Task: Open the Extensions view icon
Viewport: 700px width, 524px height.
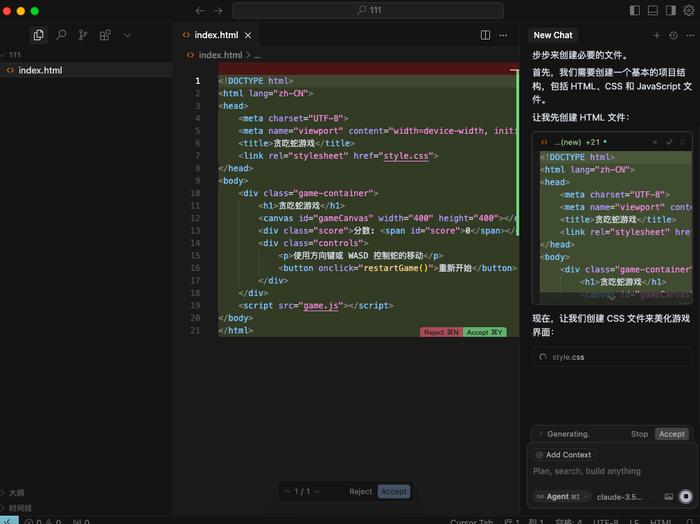Action: pos(105,35)
